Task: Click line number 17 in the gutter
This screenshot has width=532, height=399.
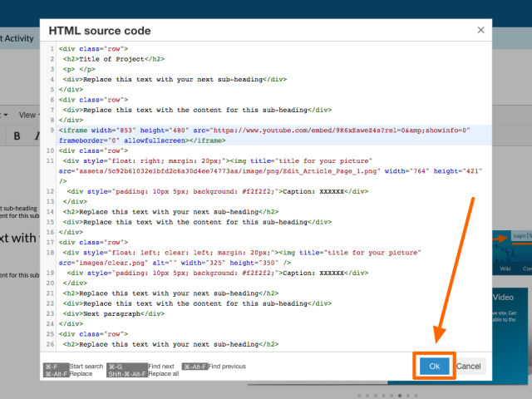Action: pos(50,242)
